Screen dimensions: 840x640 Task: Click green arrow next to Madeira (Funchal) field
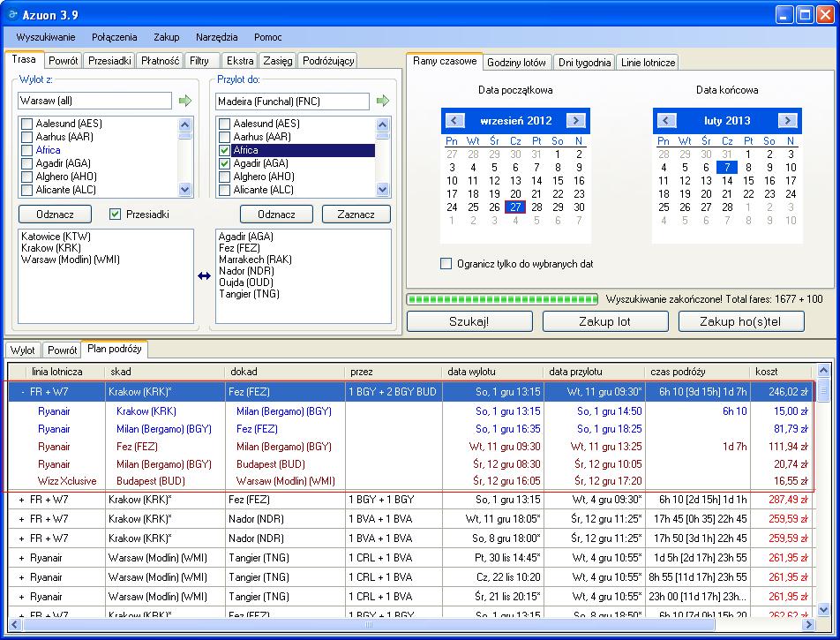(x=383, y=101)
